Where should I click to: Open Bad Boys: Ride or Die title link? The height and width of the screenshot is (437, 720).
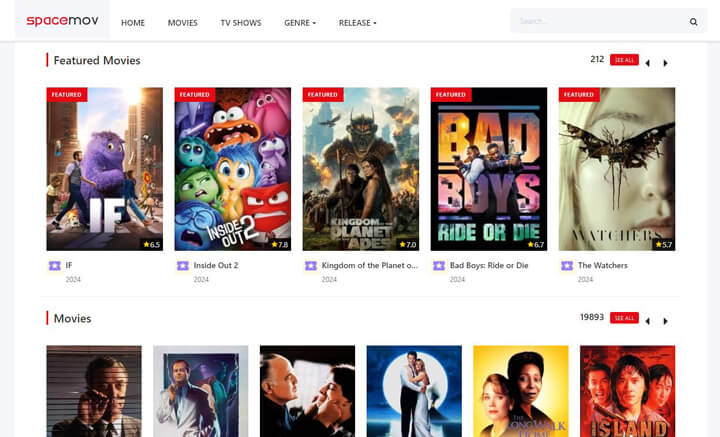pyautogui.click(x=489, y=265)
